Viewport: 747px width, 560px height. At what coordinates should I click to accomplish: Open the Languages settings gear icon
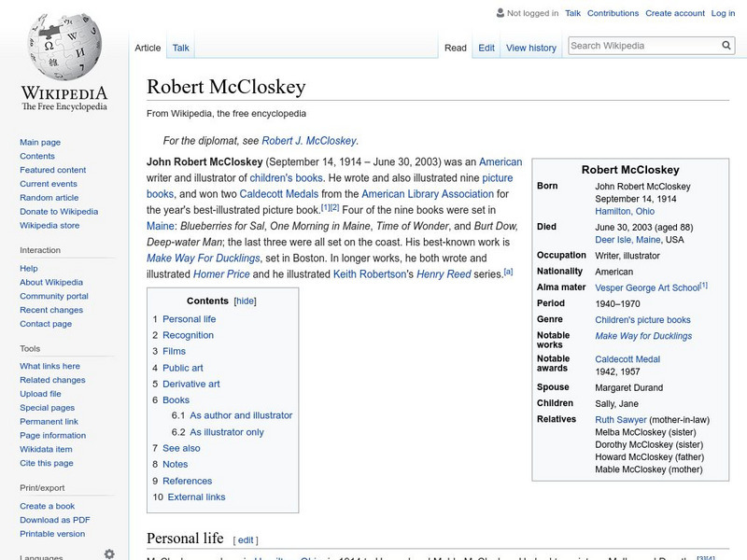click(x=109, y=553)
